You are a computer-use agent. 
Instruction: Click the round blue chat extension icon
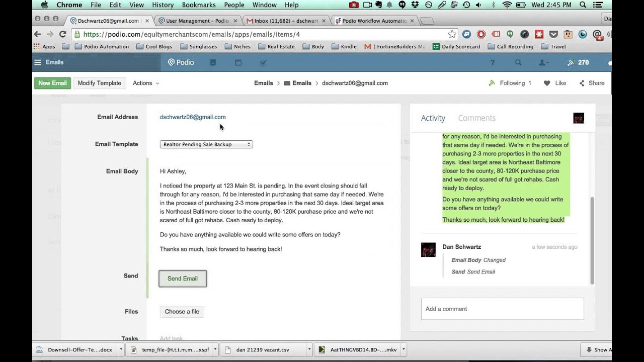(466, 34)
